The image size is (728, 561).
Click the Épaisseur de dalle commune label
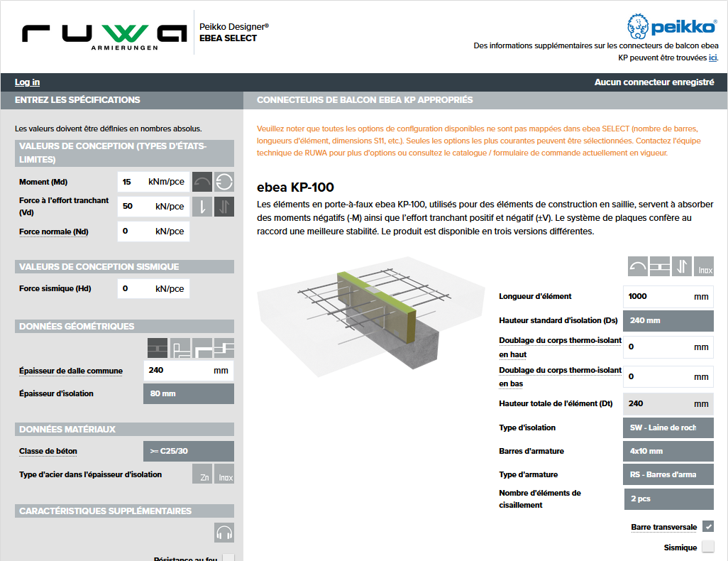pyautogui.click(x=71, y=371)
